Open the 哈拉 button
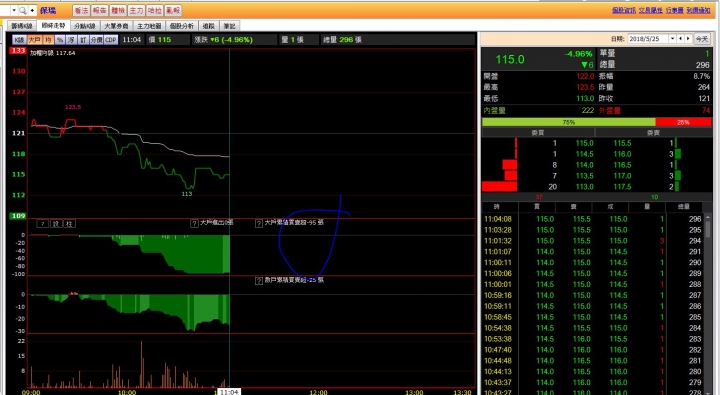Viewport: 720px width, 395px height. click(155, 10)
